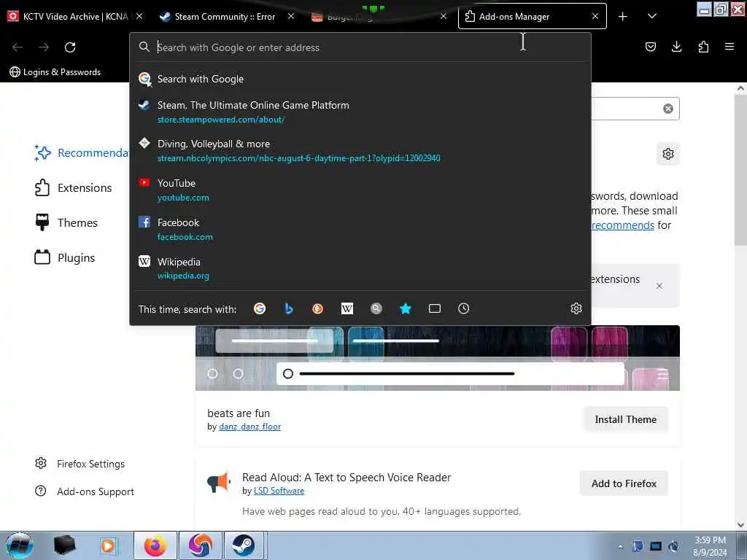
Task: Open a new tab
Action: (623, 17)
